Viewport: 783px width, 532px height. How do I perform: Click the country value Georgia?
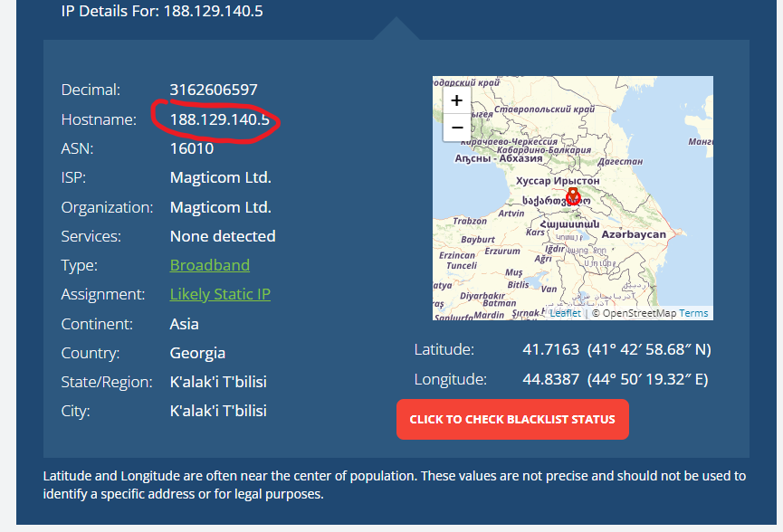tap(197, 353)
